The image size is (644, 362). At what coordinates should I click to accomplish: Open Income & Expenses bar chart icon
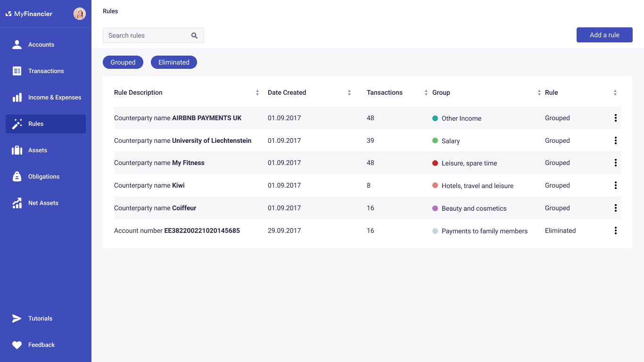[17, 98]
